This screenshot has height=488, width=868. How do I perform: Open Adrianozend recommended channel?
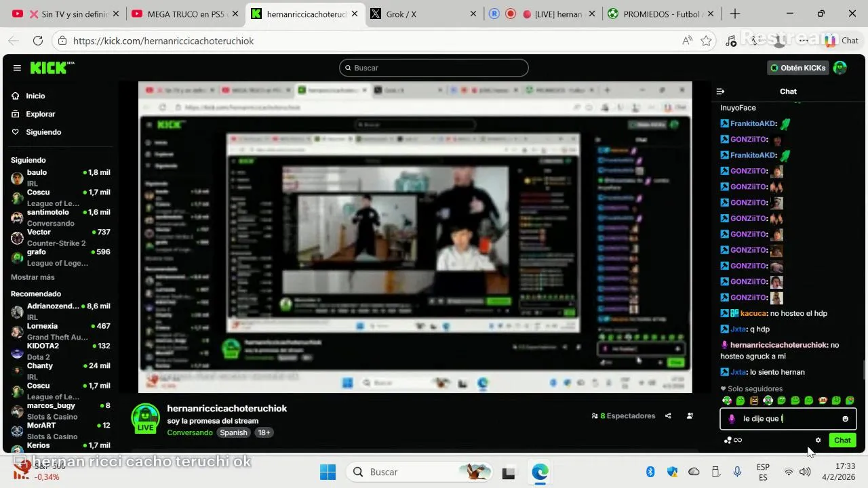(60, 310)
